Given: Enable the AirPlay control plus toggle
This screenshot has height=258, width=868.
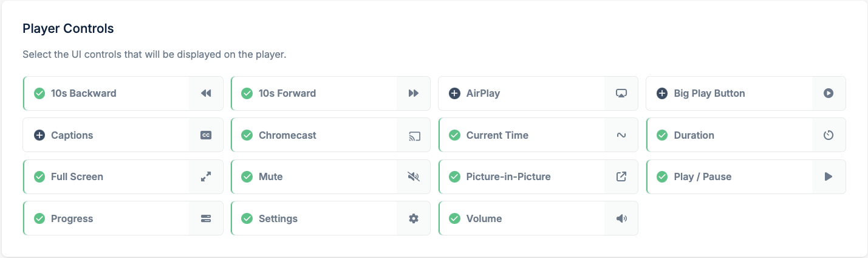Looking at the screenshot, I should tap(454, 93).
